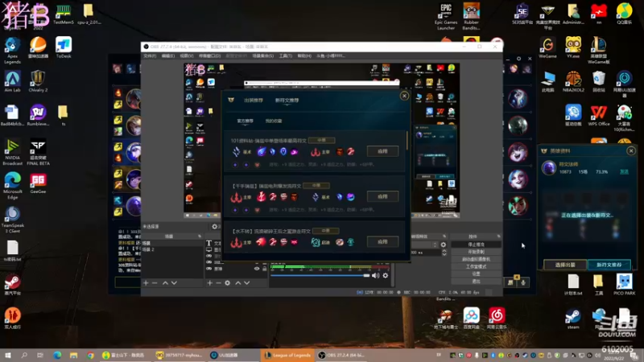Move selected source down with arrow
Screen dimensions: 644x362
[247, 283]
